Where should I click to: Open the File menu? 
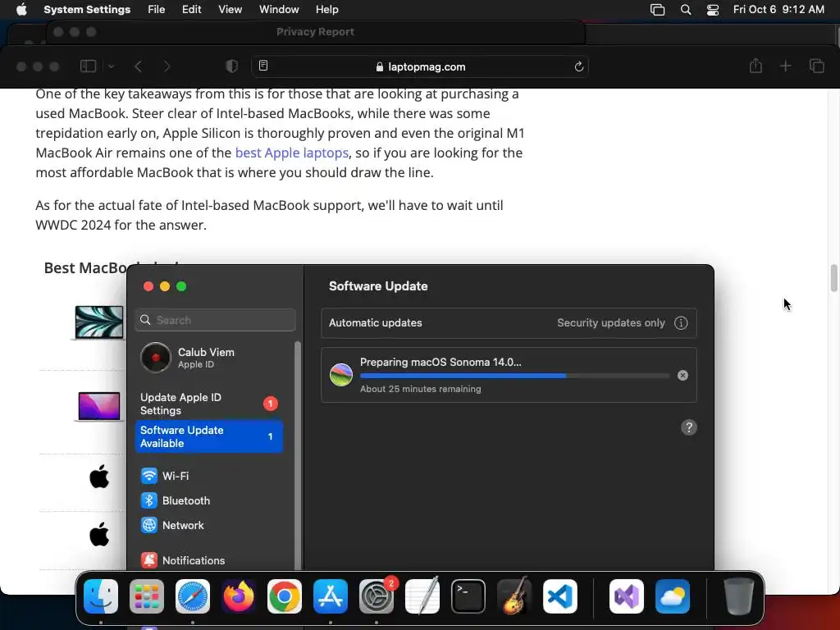coord(156,10)
